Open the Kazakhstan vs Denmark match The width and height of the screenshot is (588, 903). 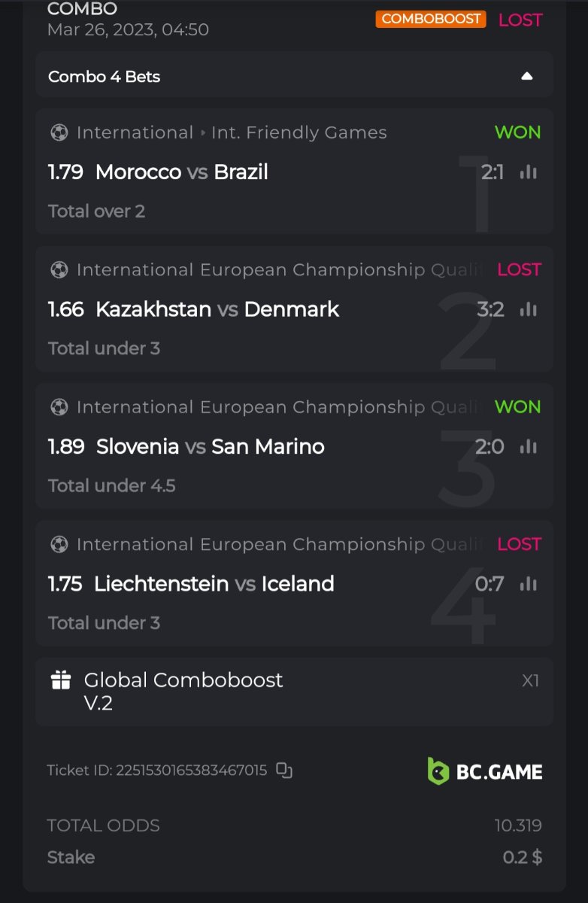[217, 309]
